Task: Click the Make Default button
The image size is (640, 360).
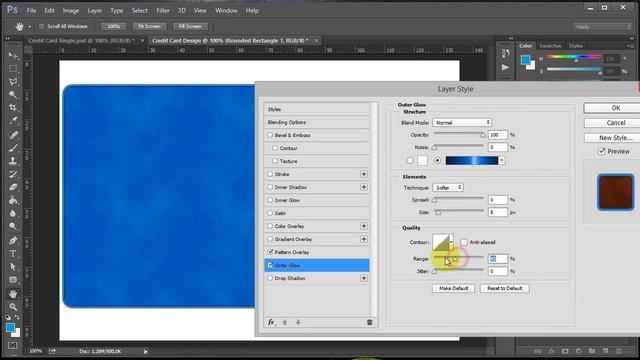Action: coord(453,288)
